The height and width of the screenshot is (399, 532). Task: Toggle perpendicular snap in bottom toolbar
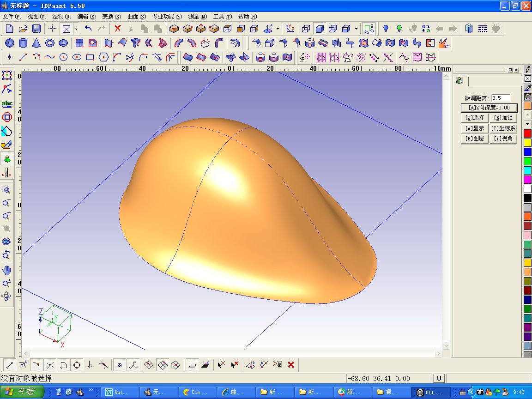[90, 365]
